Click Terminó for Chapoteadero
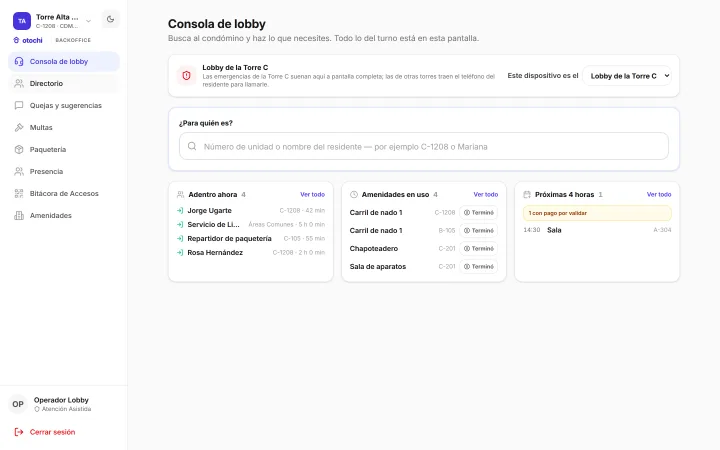Image resolution: width=720 pixels, height=450 pixels. [x=478, y=248]
